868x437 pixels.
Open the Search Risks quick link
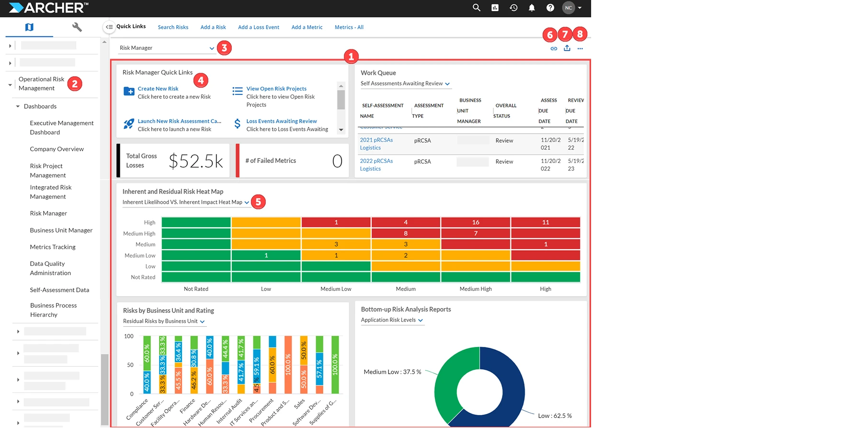click(x=173, y=27)
